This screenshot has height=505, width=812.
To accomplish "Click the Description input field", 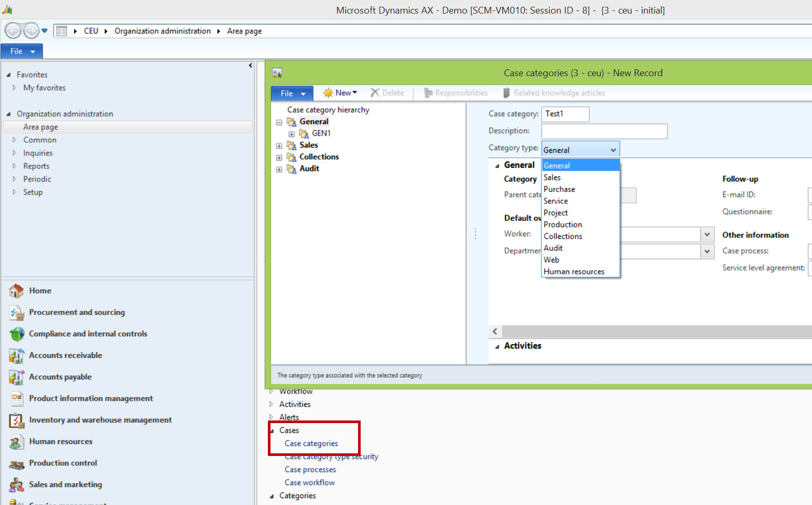I will (604, 131).
